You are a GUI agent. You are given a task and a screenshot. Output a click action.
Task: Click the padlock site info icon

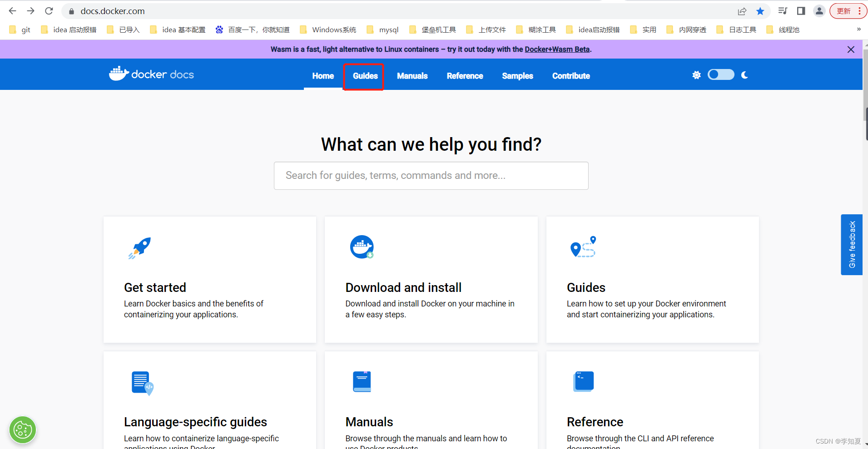tap(71, 11)
